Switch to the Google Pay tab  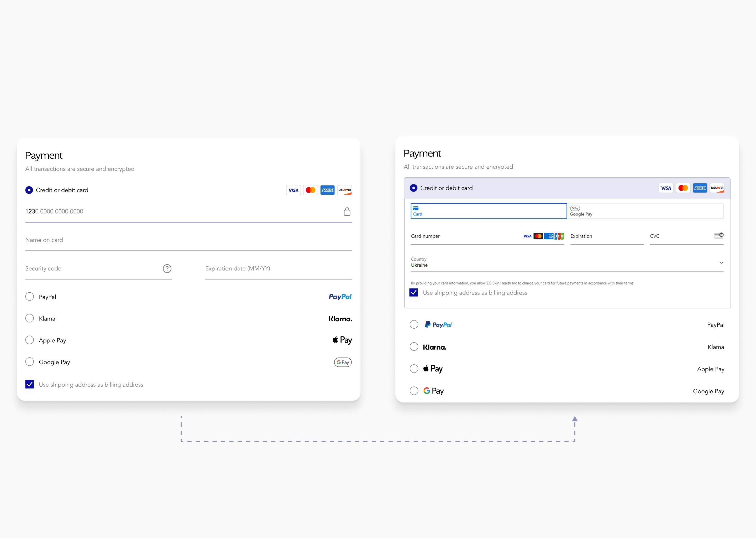(x=645, y=211)
